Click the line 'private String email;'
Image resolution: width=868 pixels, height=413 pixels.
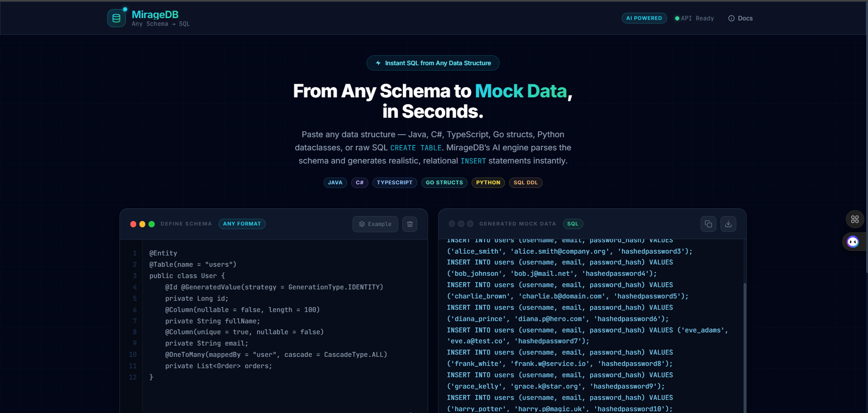coord(207,343)
